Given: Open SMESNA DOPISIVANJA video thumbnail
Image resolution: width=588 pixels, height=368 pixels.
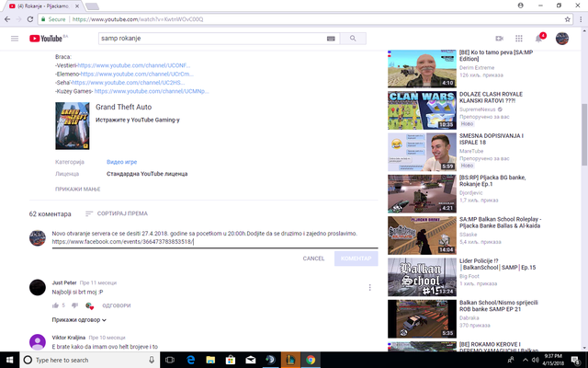Looking at the screenshot, I should pos(422,152).
